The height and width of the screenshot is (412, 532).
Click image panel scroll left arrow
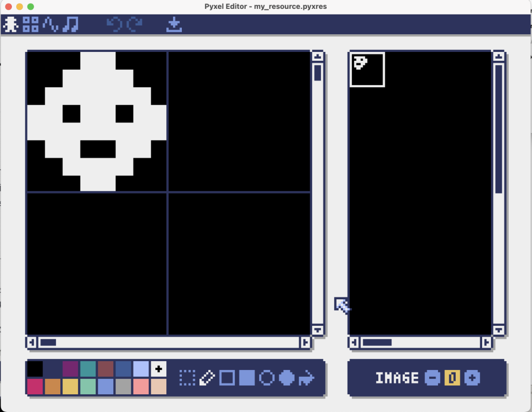[354, 342]
